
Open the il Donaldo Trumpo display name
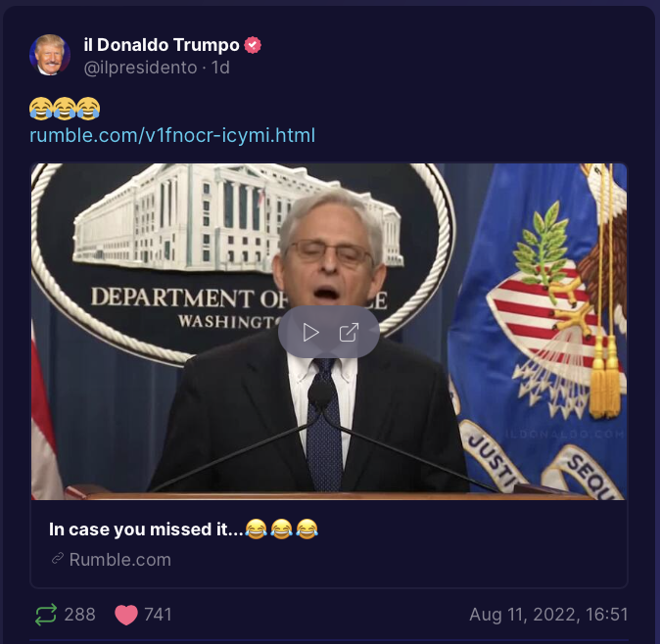[162, 45]
